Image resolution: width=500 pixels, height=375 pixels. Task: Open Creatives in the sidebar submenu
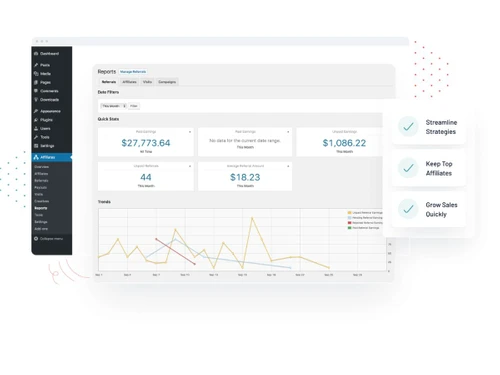[42, 201]
